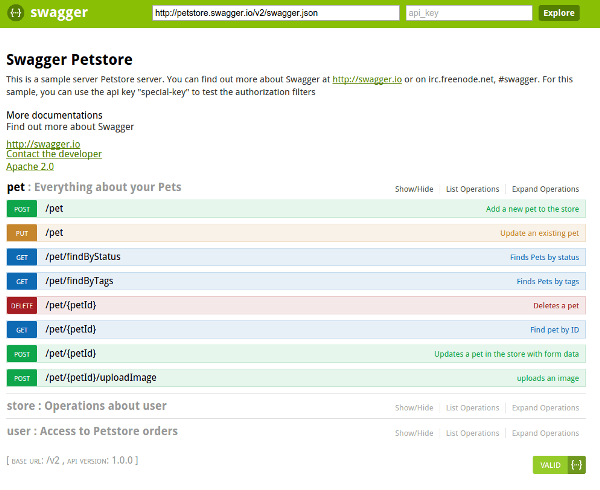Click GET badge for /pet/findByTags

tap(22, 281)
